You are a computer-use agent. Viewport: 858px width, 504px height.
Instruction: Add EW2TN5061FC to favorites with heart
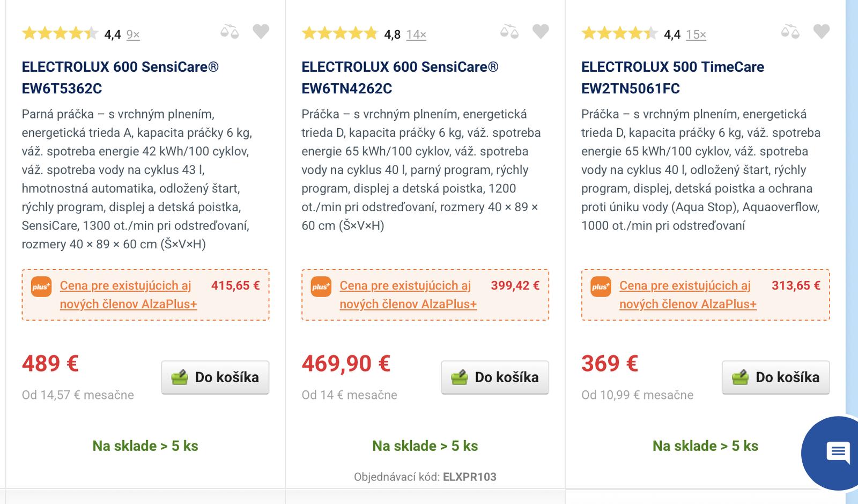click(821, 32)
